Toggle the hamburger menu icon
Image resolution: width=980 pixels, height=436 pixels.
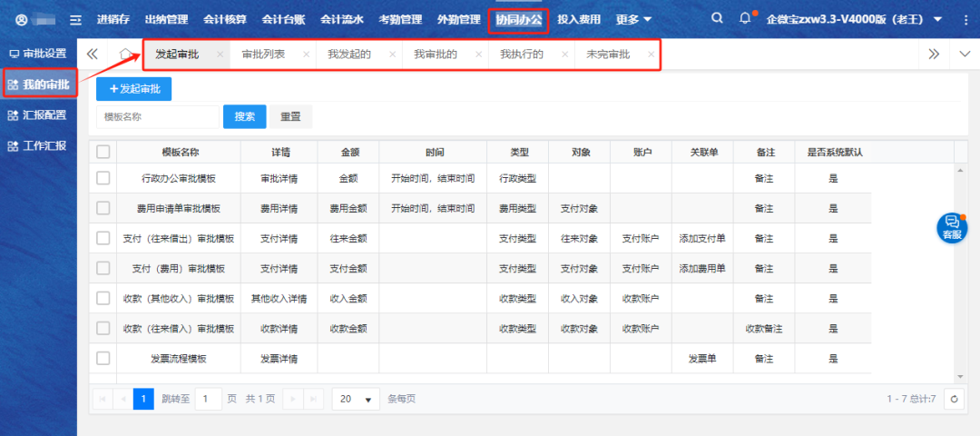coord(76,19)
